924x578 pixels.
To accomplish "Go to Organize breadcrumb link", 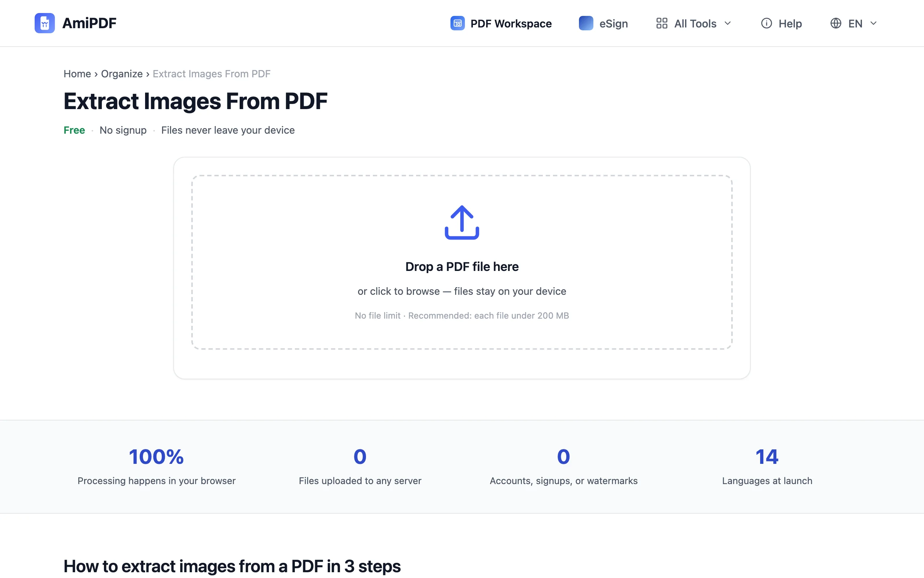I will click(x=122, y=74).
